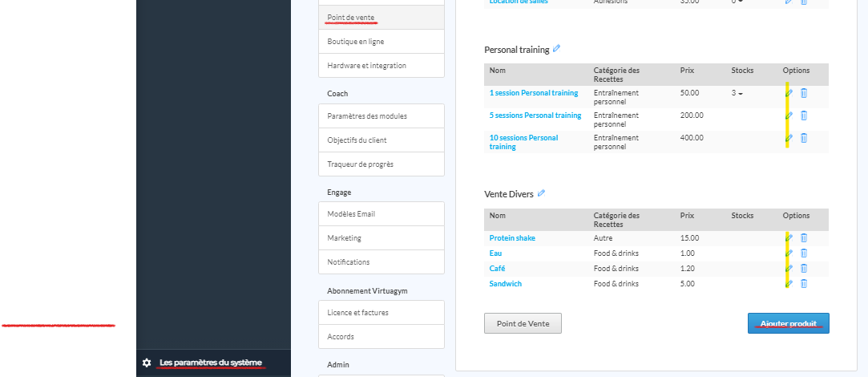Open the Eau product link
Viewport: 868px width, 377px height.
click(495, 253)
